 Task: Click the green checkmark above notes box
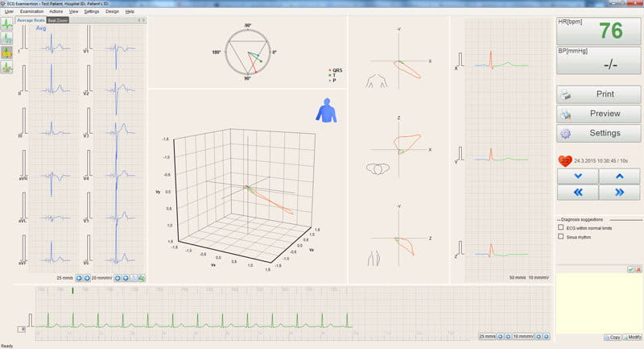click(630, 269)
